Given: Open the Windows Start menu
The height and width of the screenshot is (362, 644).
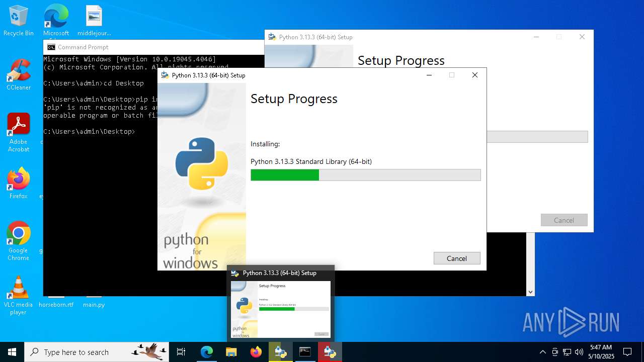Looking at the screenshot, I should (x=12, y=352).
